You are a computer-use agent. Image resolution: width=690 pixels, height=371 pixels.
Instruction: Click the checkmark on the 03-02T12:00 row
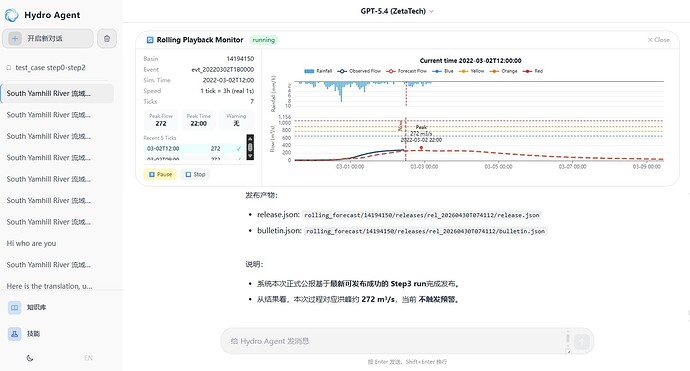239,149
